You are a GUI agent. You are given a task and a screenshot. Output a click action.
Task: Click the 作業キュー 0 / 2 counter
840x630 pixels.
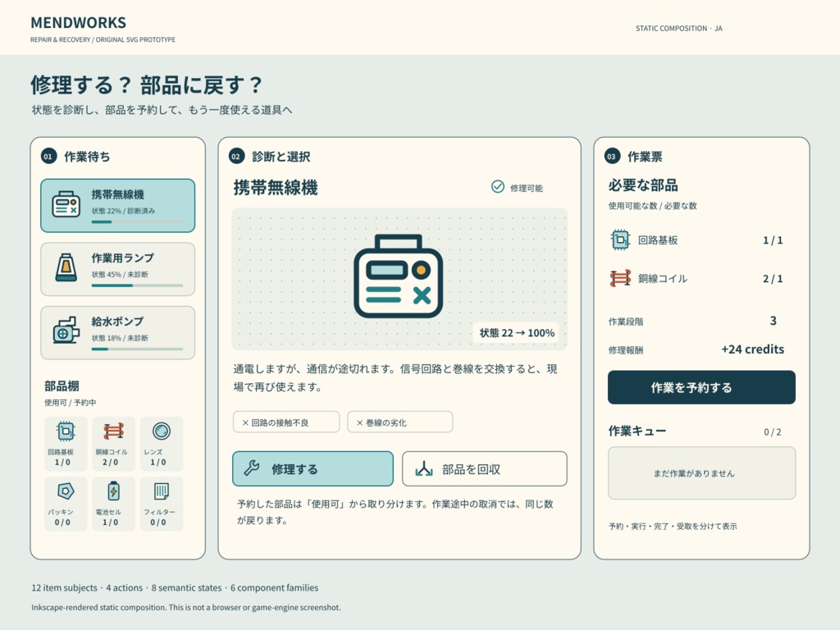point(772,431)
